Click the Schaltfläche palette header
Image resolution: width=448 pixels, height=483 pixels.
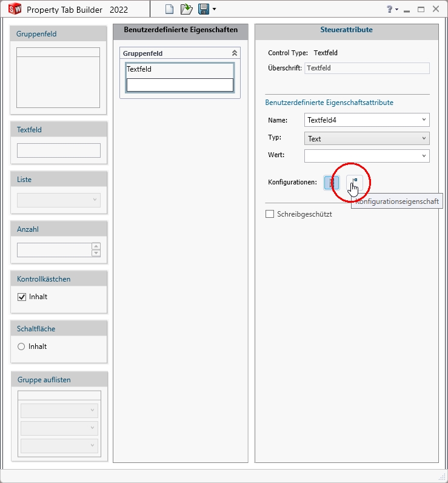[59, 329]
